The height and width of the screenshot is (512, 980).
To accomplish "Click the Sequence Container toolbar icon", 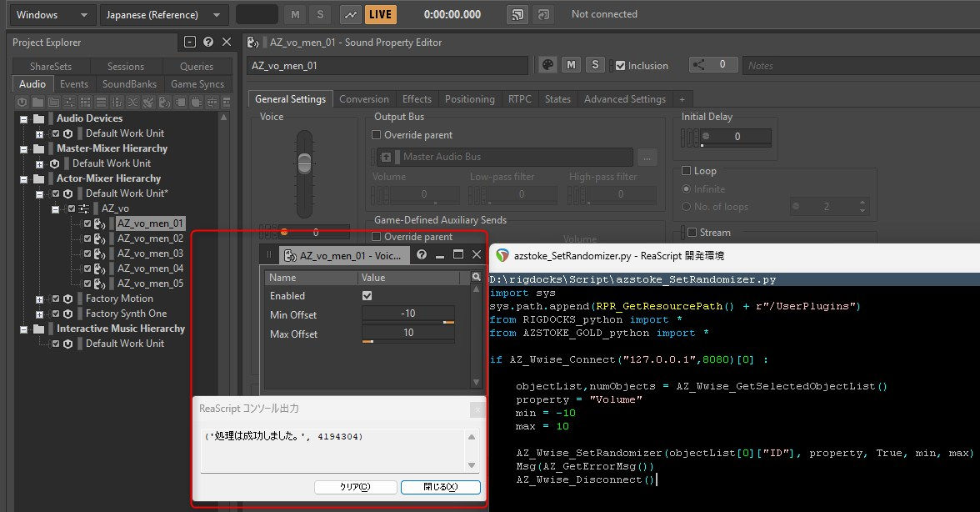I will (102, 102).
